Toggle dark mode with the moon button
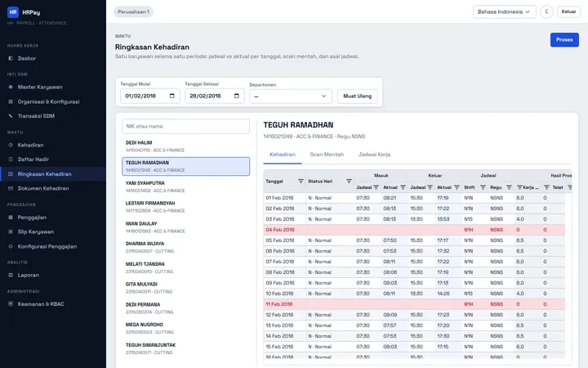 point(546,11)
